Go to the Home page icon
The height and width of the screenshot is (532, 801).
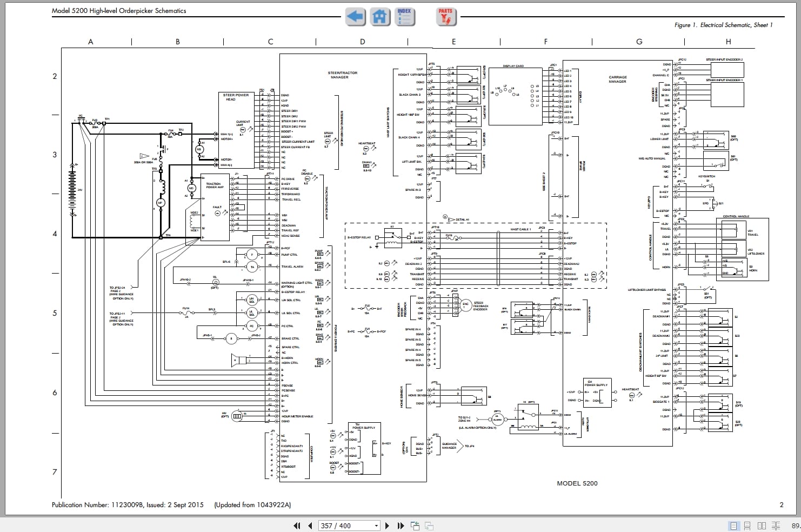point(380,16)
